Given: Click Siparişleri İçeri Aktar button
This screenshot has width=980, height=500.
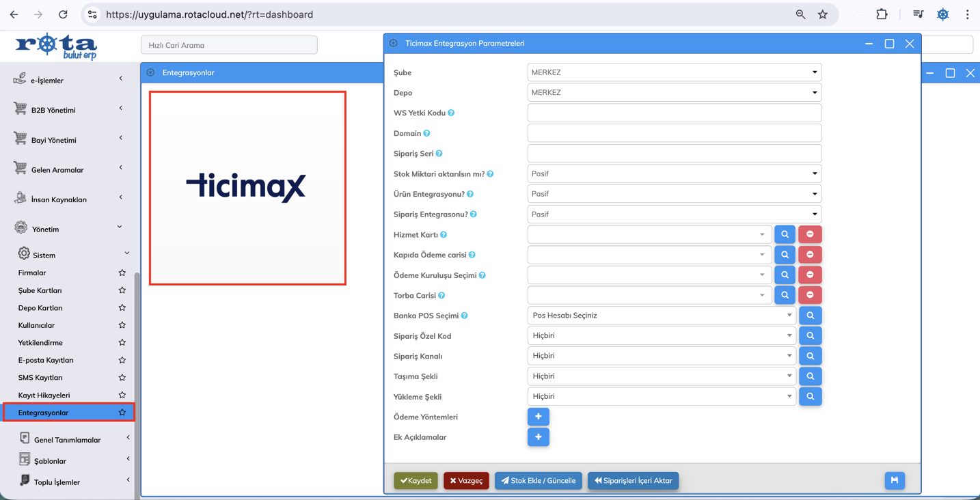Looking at the screenshot, I should coord(633,480).
